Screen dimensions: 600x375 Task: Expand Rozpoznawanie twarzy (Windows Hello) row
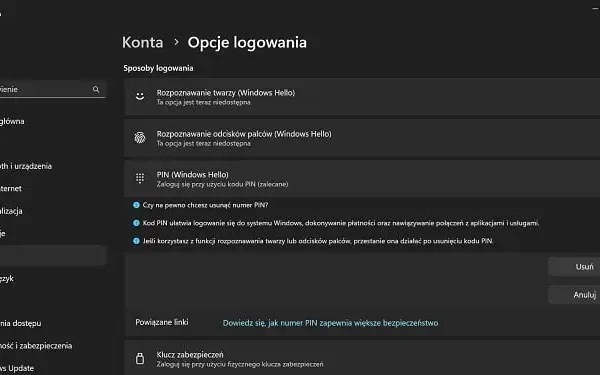click(362, 96)
